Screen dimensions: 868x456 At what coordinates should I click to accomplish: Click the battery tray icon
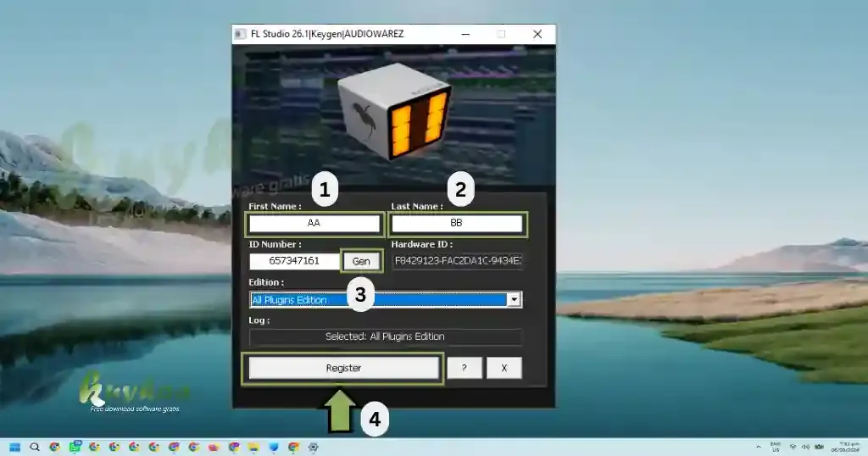click(820, 447)
